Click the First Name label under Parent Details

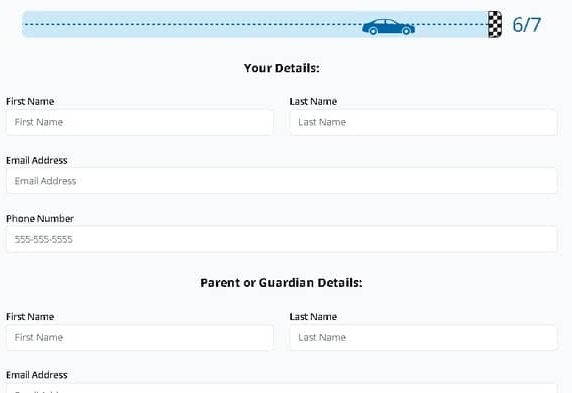tap(30, 317)
